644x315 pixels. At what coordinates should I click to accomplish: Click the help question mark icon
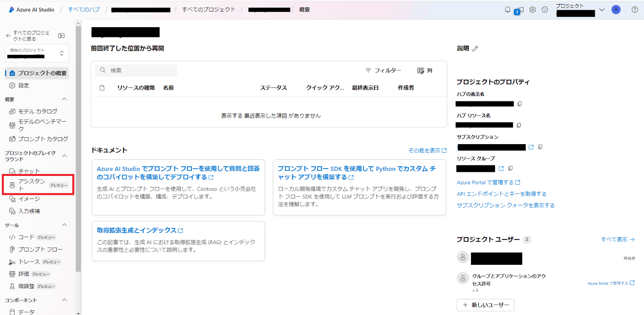pos(634,10)
